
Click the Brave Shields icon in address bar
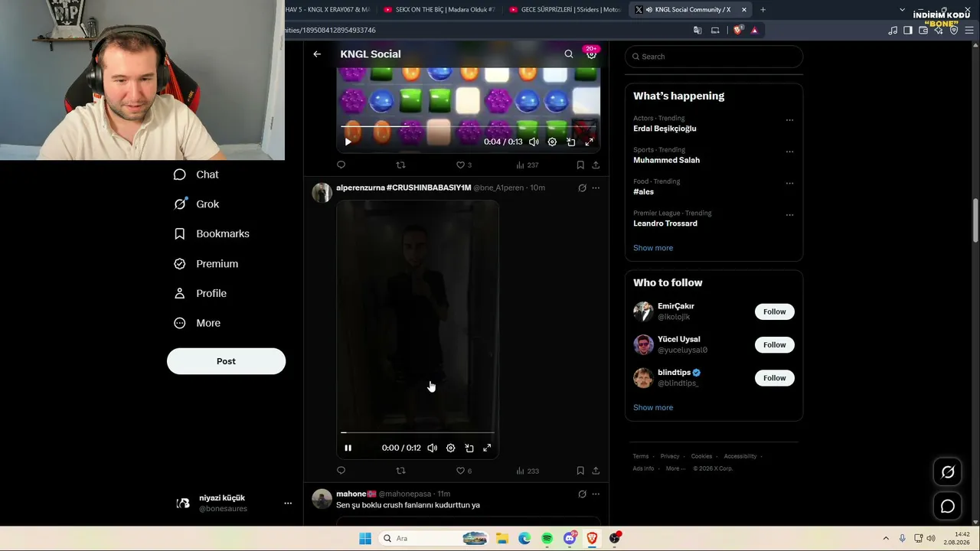tap(738, 31)
